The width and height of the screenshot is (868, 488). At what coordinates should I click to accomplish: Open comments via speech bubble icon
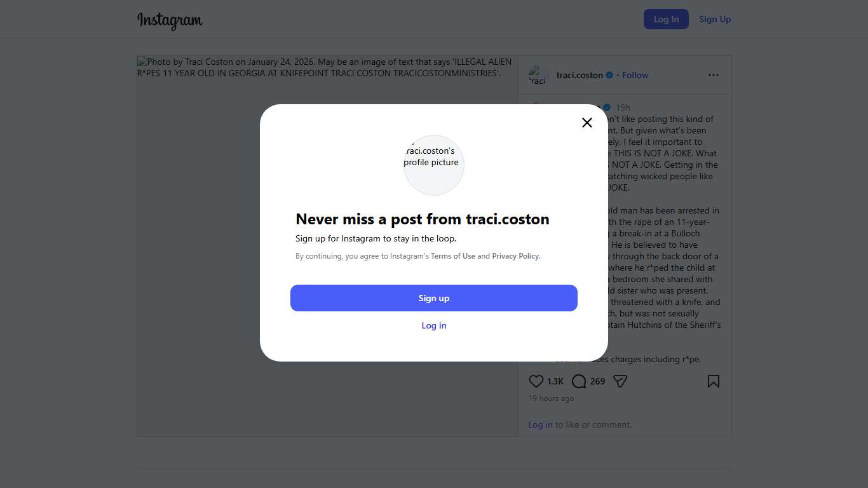[579, 381]
